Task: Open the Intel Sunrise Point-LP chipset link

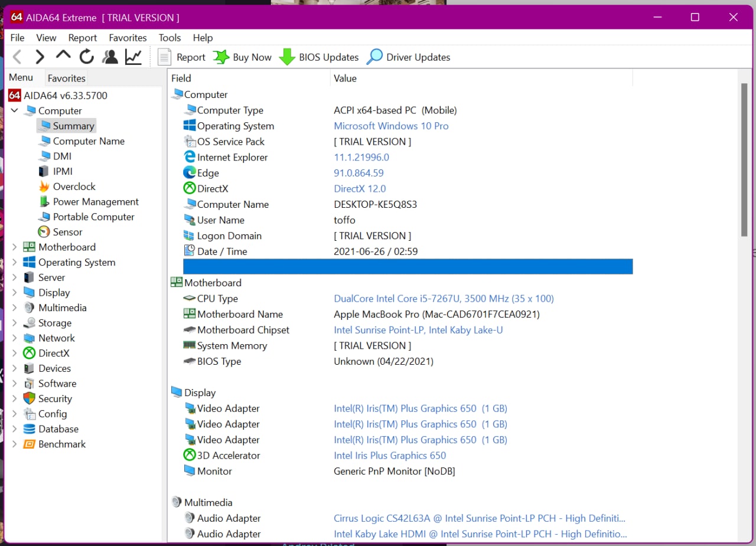Action: tap(418, 330)
